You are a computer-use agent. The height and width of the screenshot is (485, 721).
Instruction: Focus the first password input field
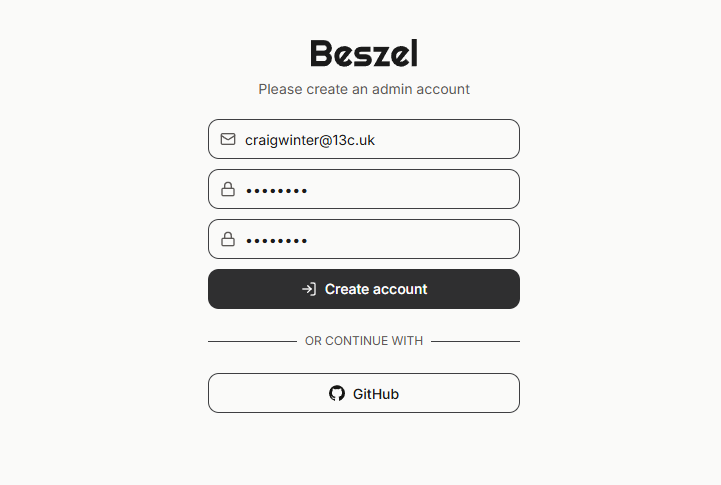(x=420, y=189)
